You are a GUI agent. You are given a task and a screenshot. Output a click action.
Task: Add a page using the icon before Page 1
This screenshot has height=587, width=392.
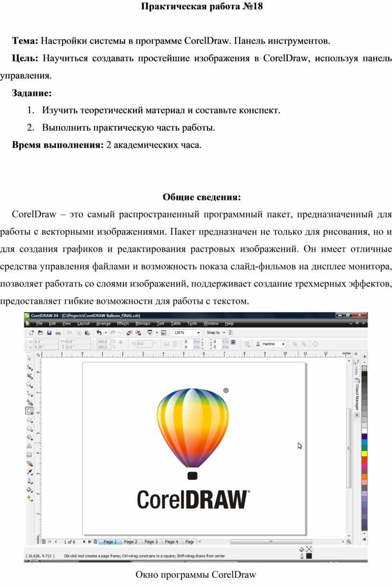point(96,542)
